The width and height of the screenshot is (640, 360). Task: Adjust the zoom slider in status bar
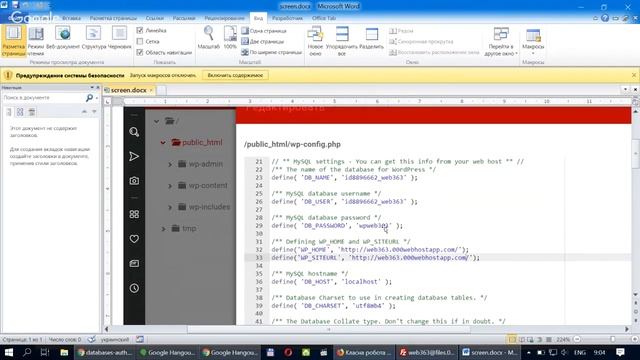(x=612, y=339)
